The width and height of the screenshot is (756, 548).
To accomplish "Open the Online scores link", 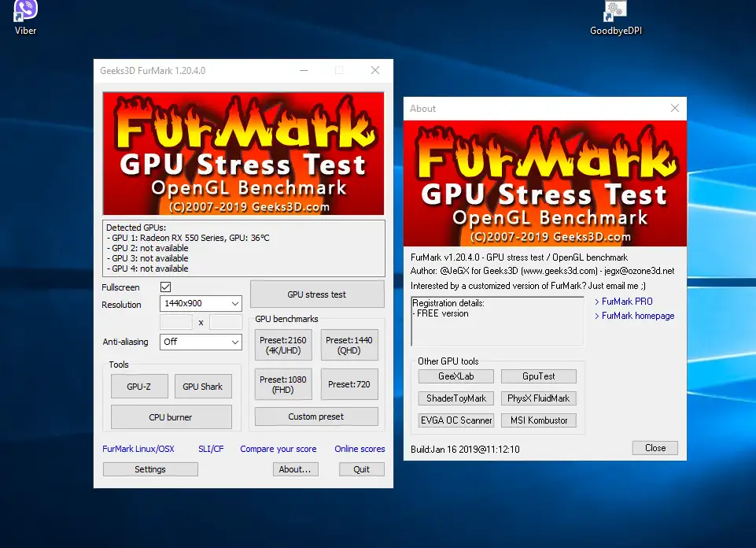I will click(360, 449).
